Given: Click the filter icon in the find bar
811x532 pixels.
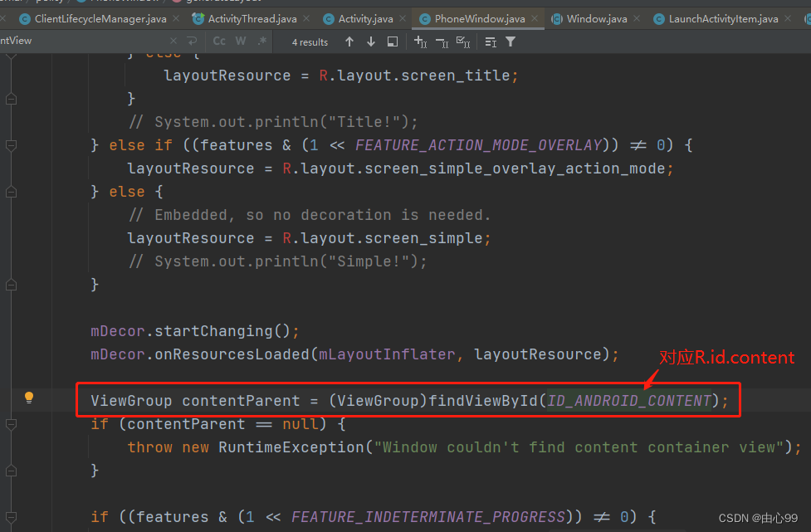Looking at the screenshot, I should pos(510,41).
